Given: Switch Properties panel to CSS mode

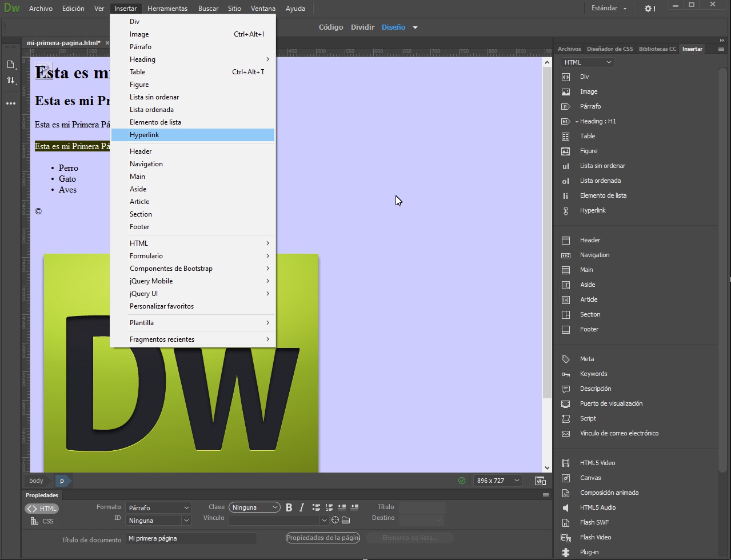Looking at the screenshot, I should click(42, 521).
